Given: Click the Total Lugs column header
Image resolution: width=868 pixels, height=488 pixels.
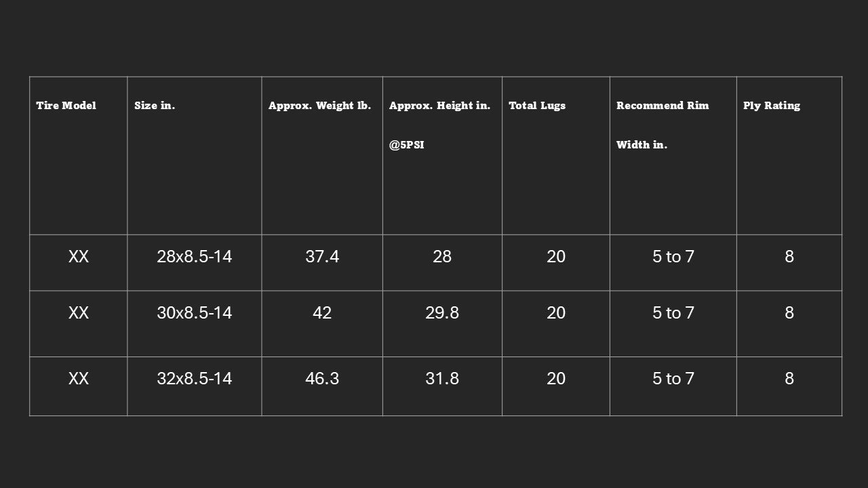Looking at the screenshot, I should point(537,106).
